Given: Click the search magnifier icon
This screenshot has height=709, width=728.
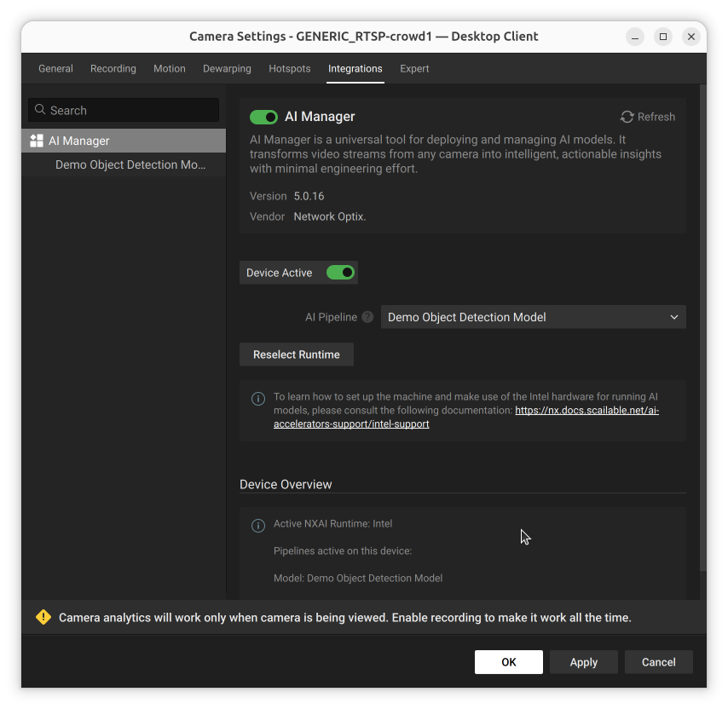Looking at the screenshot, I should tap(40, 110).
